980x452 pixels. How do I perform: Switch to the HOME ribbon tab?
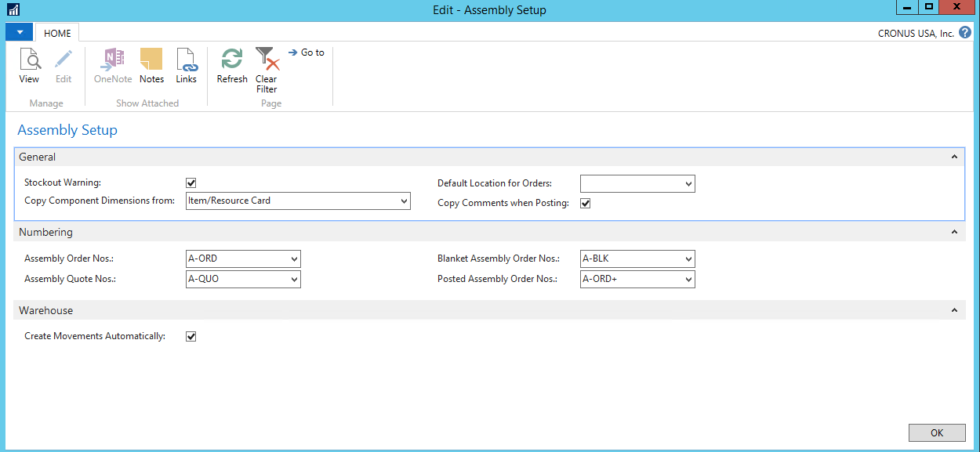pyautogui.click(x=56, y=33)
